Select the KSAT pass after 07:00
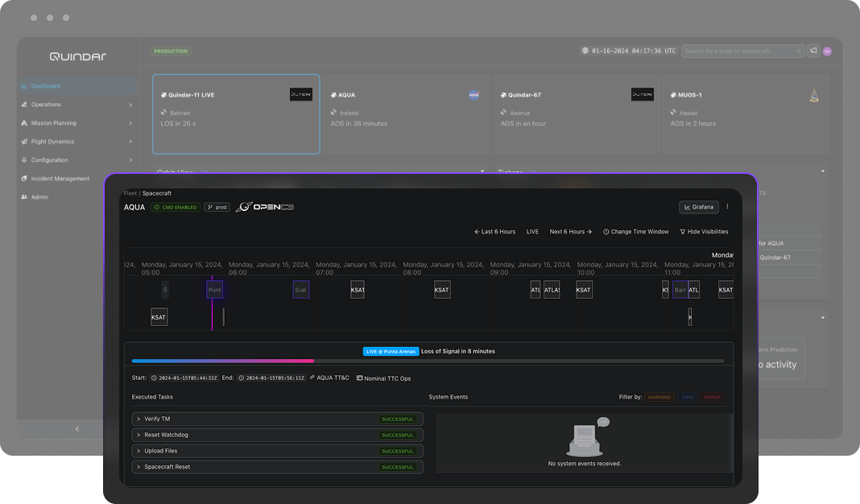 tap(358, 290)
